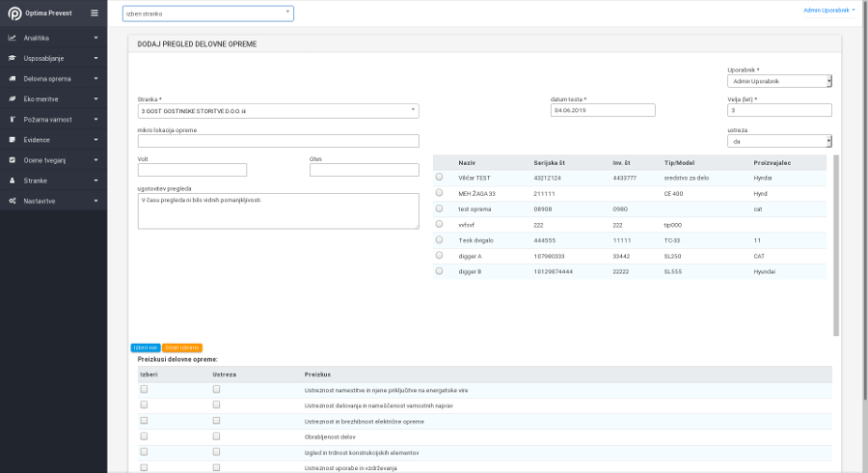This screenshot has width=868, height=473.
Task: Click the 'Preizkus' column header
Action: [317, 375]
